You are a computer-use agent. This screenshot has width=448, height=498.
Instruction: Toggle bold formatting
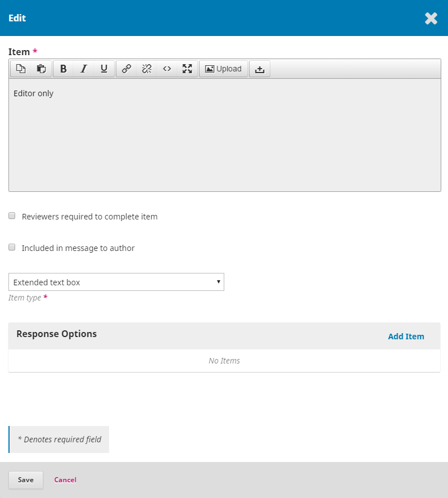pos(64,69)
